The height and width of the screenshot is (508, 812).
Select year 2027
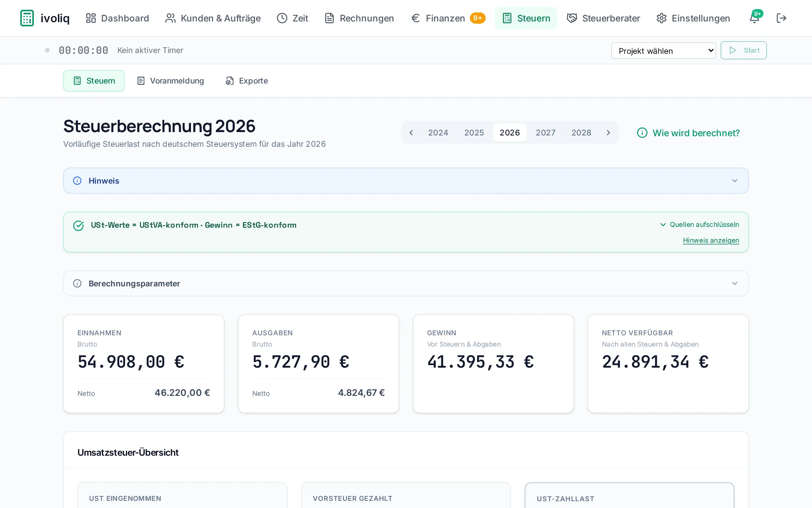(x=545, y=132)
